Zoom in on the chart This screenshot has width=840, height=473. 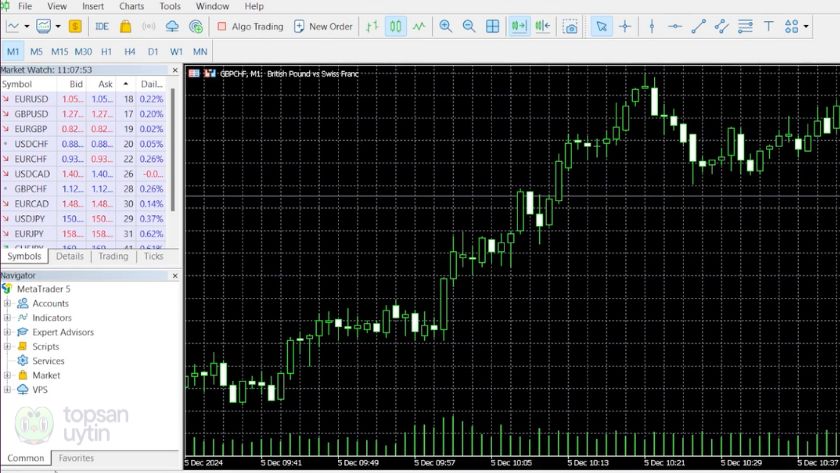click(x=446, y=26)
